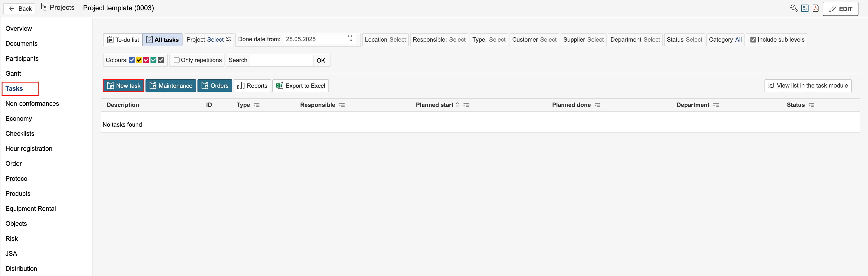Viewport: 868px width, 276px height.
Task: Click the blue image icon in header
Action: click(x=805, y=8)
